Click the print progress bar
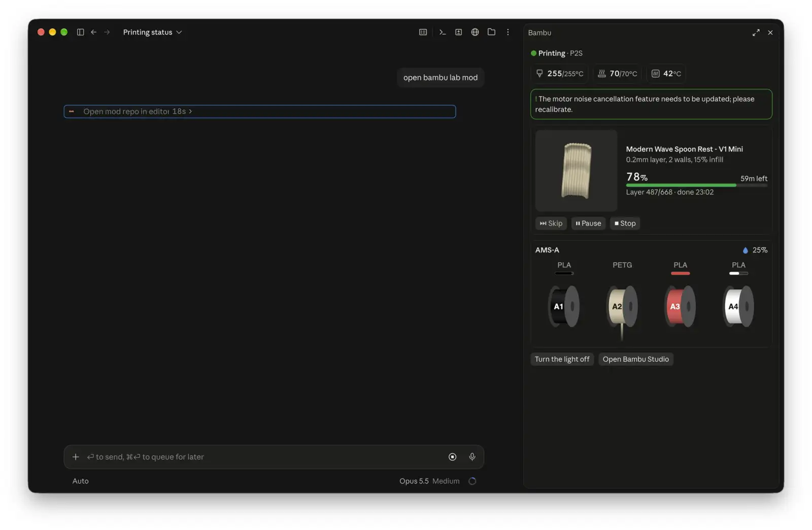 [696, 185]
